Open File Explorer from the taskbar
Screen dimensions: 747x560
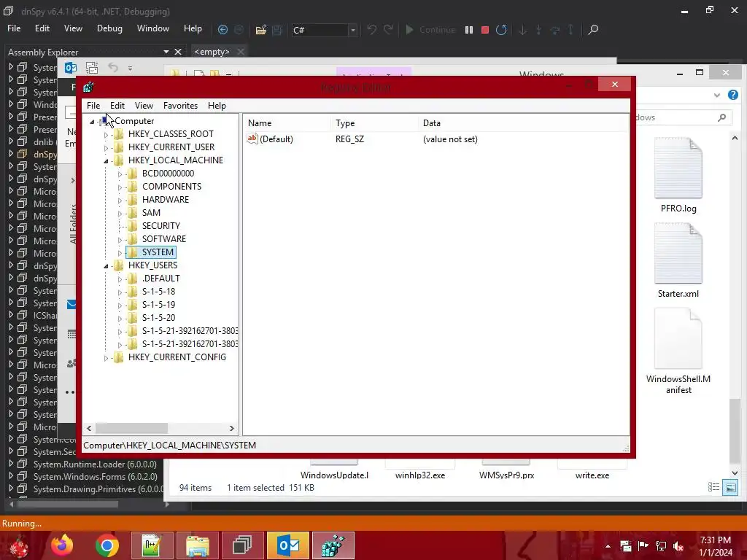(x=197, y=545)
